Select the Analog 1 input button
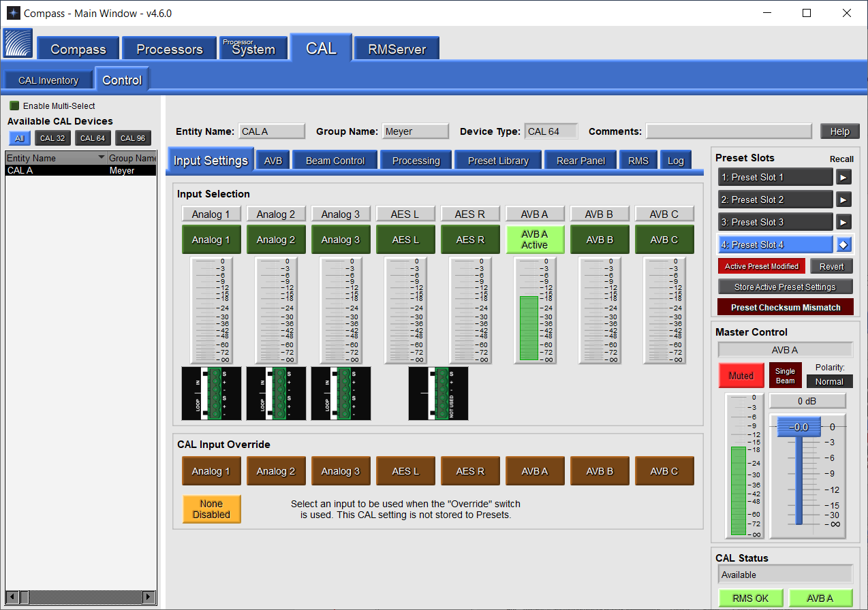 (x=211, y=240)
